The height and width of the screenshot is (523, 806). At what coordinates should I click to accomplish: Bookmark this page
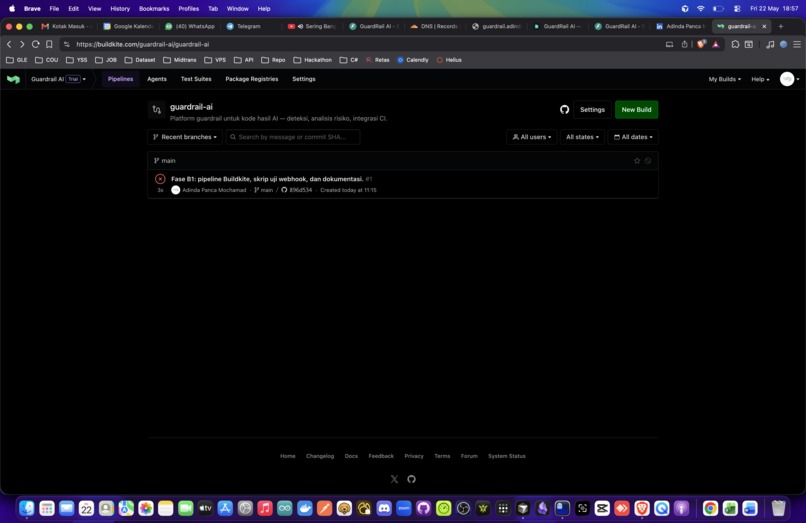click(x=49, y=44)
